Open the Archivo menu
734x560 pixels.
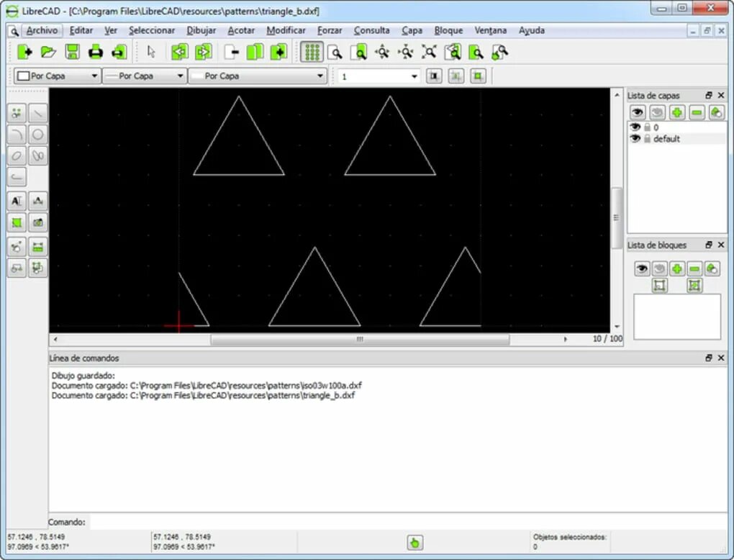(42, 30)
